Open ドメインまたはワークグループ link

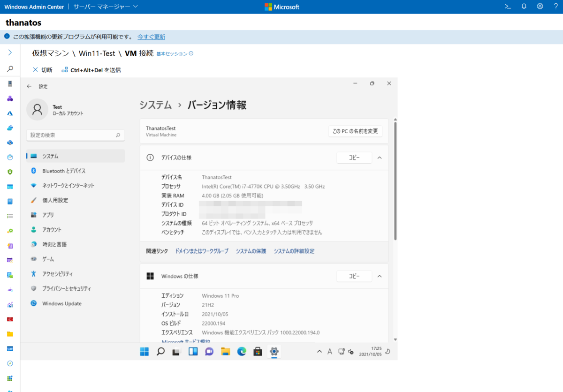pyautogui.click(x=202, y=251)
